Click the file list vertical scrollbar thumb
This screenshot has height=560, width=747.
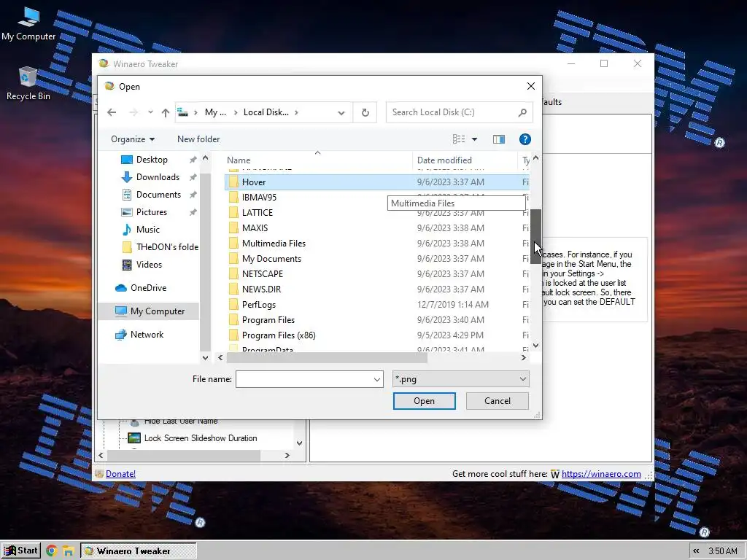tap(535, 236)
